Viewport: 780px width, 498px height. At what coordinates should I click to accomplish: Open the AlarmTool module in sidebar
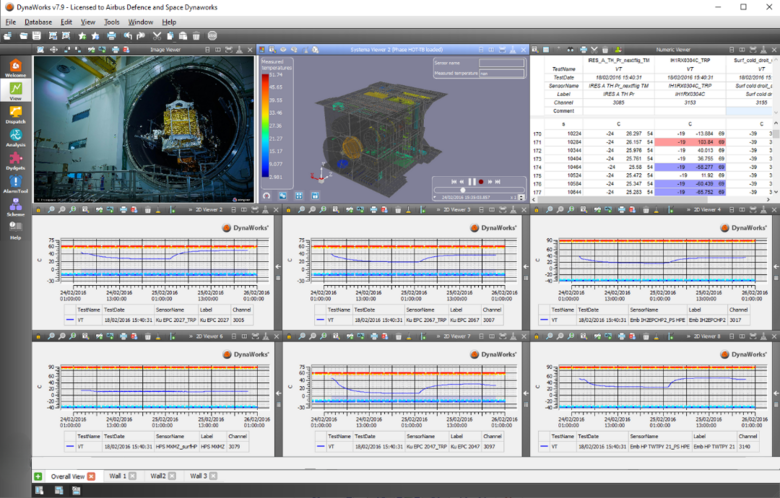coord(15,184)
